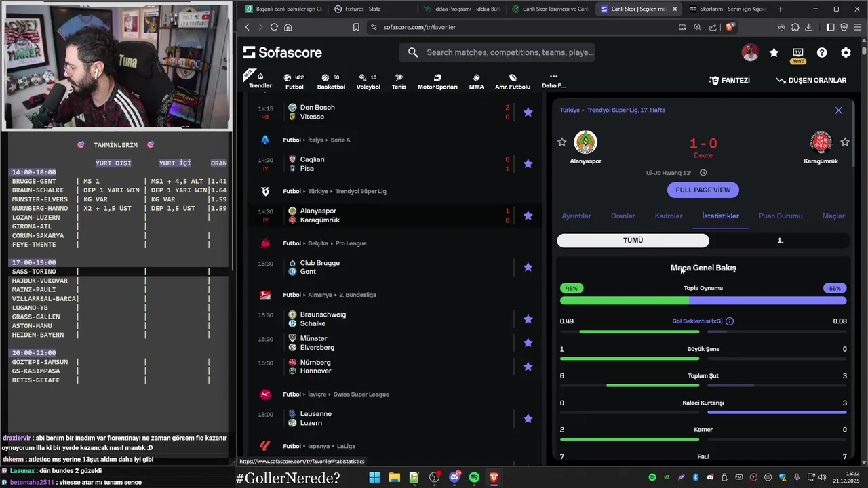The image size is (868, 488).
Task: Open a new browser tab
Action: tap(780, 9)
